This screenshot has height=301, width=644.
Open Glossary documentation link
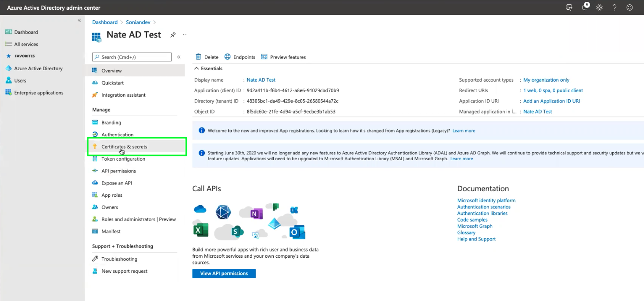[x=466, y=233]
